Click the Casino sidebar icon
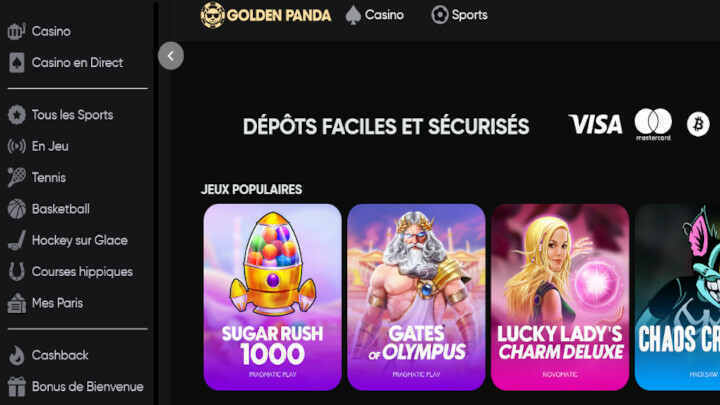The width and height of the screenshot is (720, 405). 17,31
